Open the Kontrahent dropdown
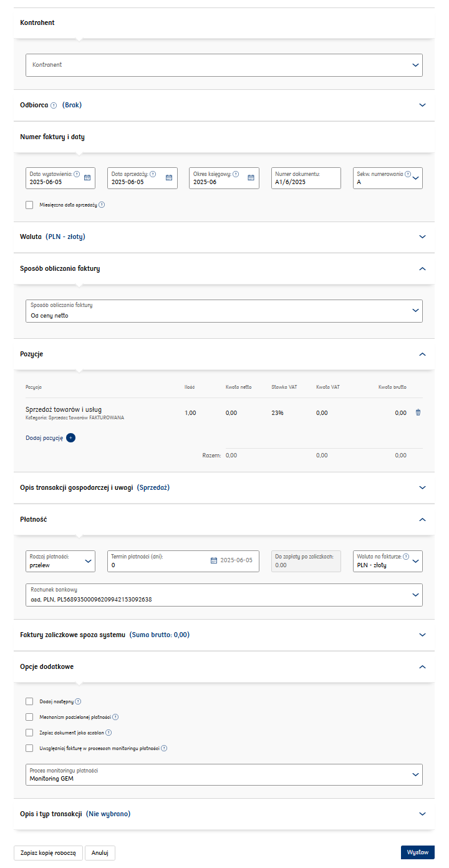 point(224,65)
